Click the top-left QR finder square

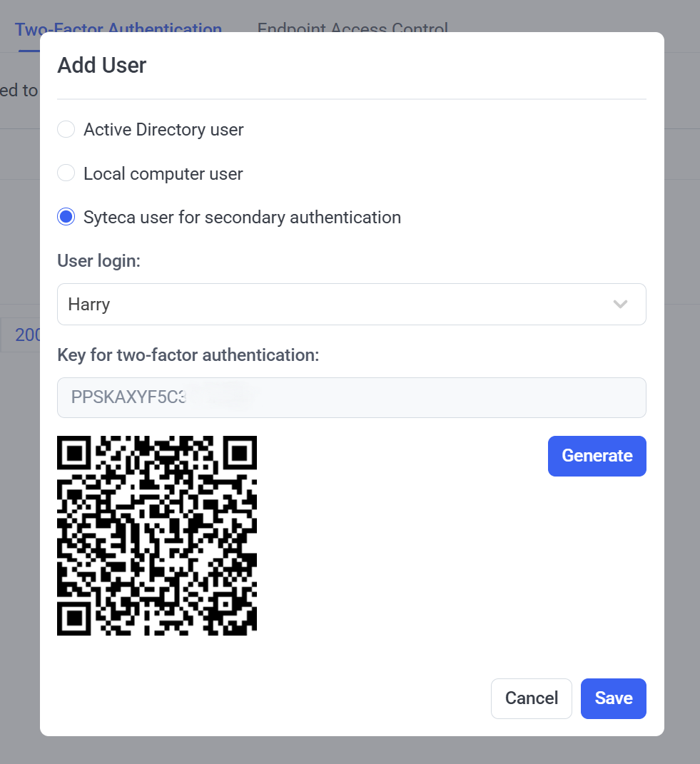74,453
